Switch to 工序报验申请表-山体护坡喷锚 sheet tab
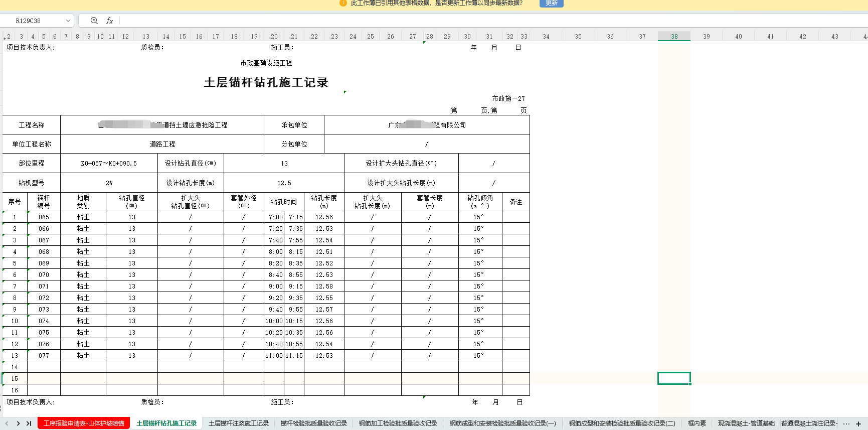The image size is (868, 430). point(84,423)
